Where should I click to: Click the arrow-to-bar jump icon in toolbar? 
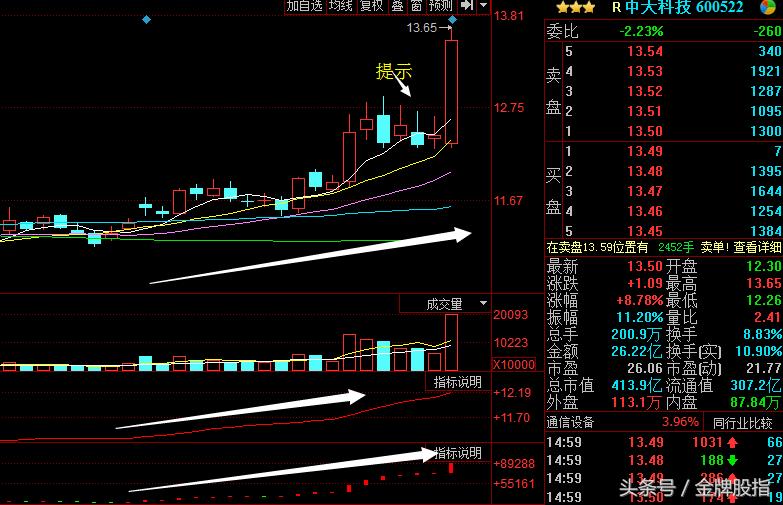pyautogui.click(x=466, y=6)
